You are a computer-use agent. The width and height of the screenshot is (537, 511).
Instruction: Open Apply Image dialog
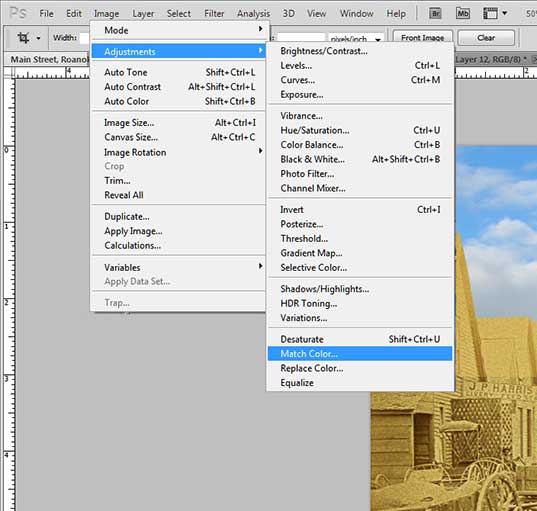point(178,231)
